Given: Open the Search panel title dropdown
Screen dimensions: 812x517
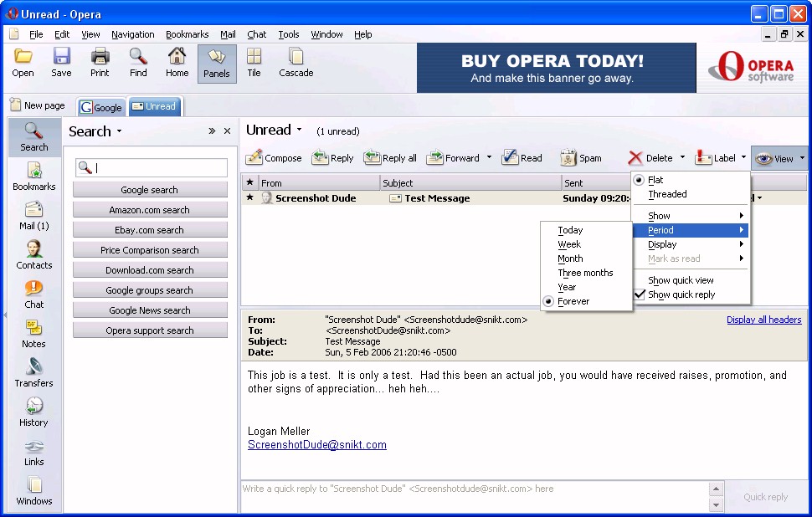Looking at the screenshot, I should (x=119, y=131).
